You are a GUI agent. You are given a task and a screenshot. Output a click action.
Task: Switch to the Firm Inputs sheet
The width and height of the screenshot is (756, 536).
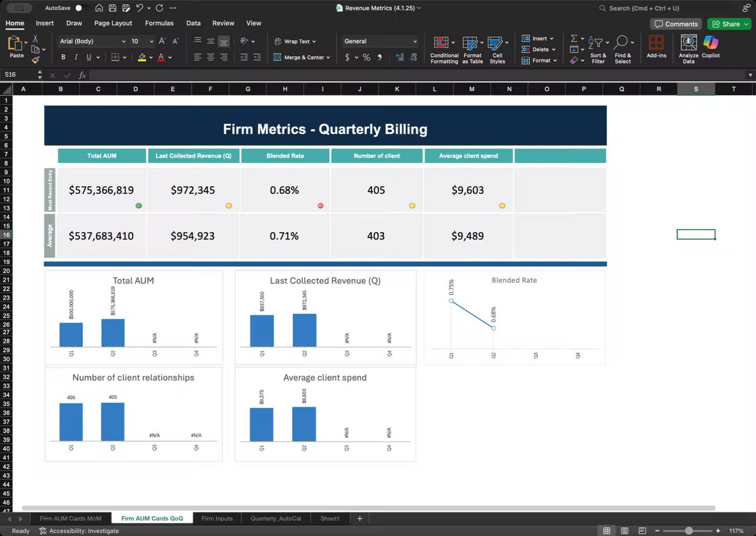pos(217,518)
